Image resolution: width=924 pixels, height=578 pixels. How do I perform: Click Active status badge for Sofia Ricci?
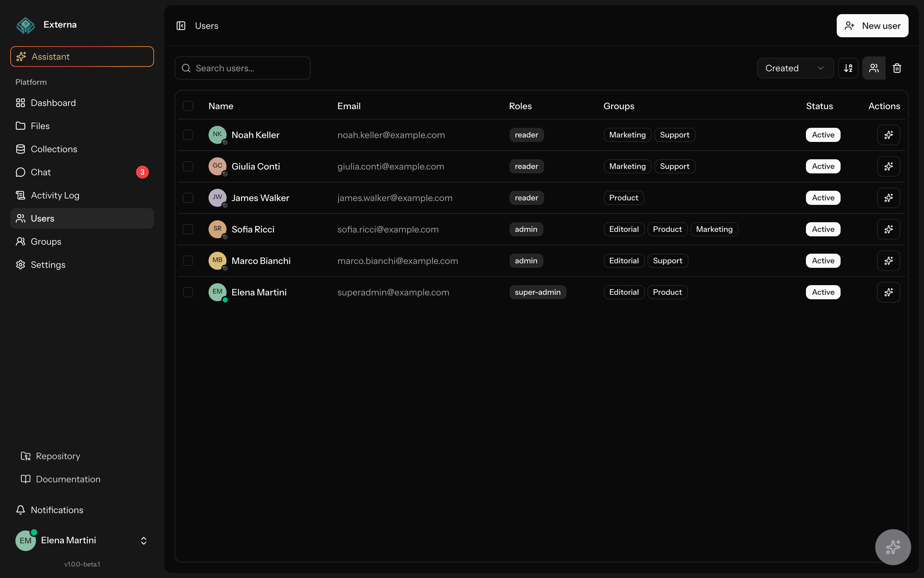click(x=823, y=229)
